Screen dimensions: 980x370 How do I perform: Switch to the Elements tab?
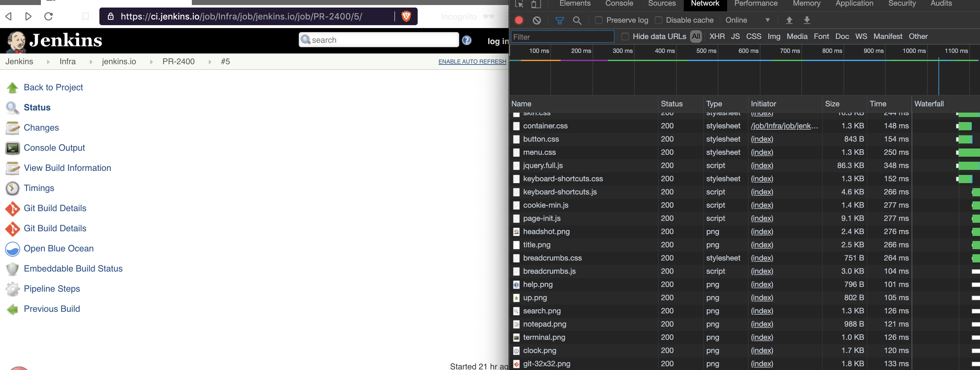point(575,3)
